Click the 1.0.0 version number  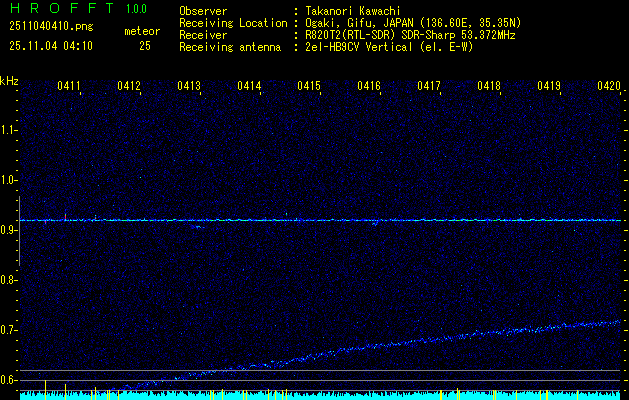[x=136, y=10]
